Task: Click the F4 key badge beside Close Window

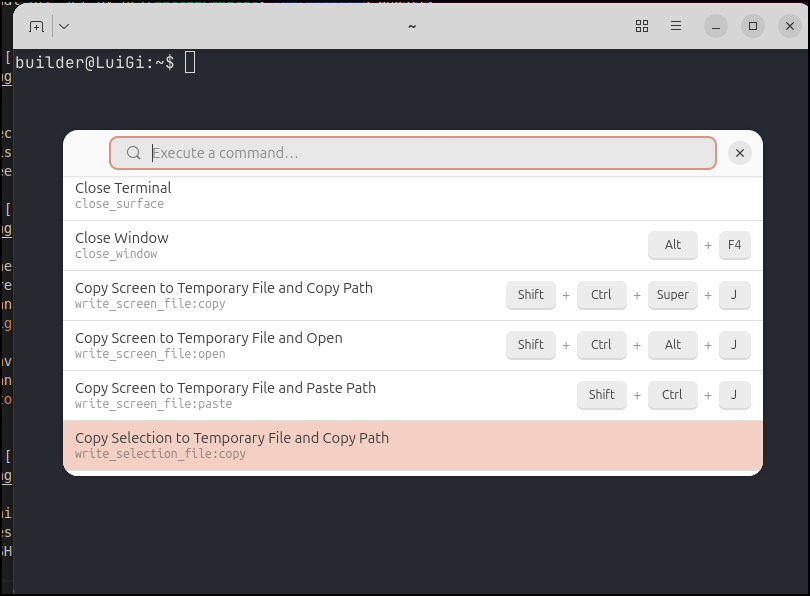Action: tap(734, 245)
